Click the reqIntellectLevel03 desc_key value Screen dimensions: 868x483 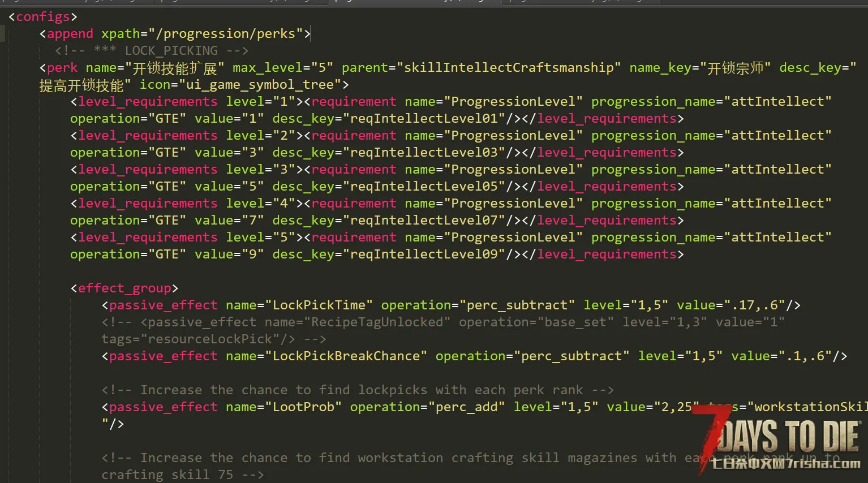[x=424, y=153]
